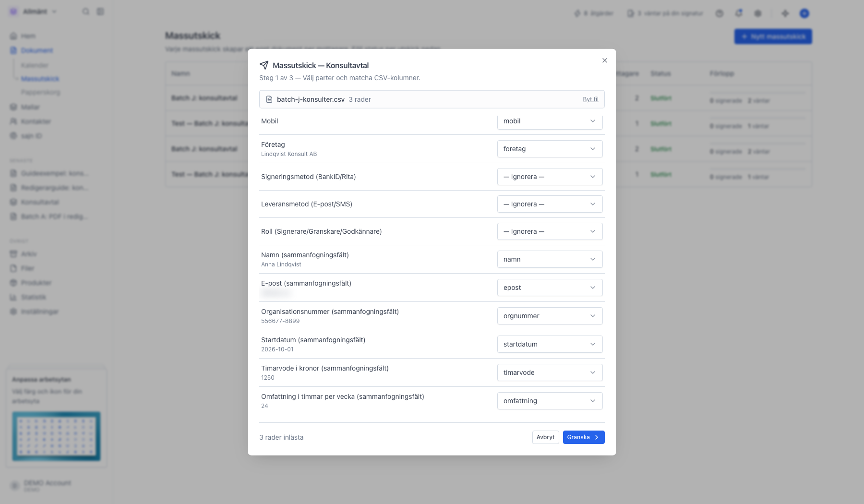Open the Roll (Signerare/Granskare/Godkännare) dropdown
864x504 pixels.
pyautogui.click(x=550, y=231)
